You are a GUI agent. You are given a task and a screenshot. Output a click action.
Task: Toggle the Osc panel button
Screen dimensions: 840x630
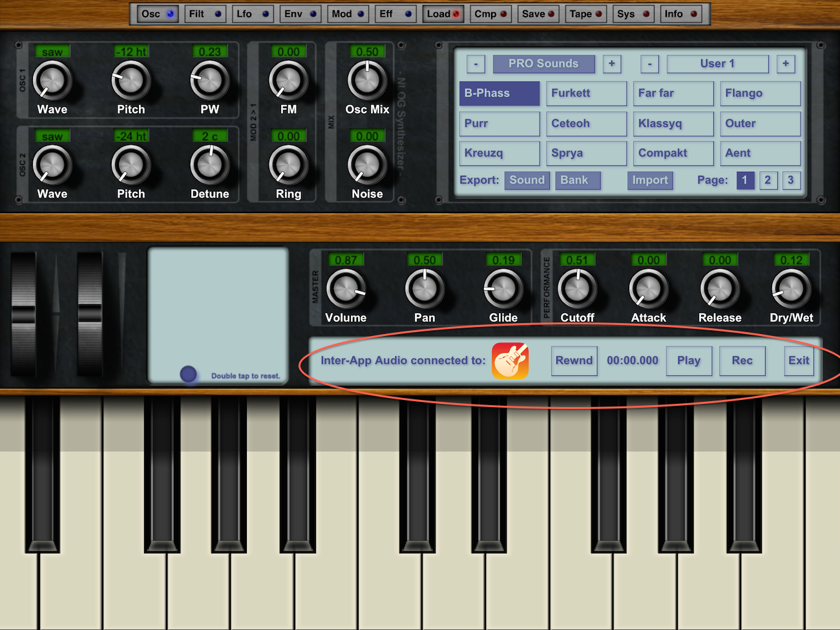[158, 14]
